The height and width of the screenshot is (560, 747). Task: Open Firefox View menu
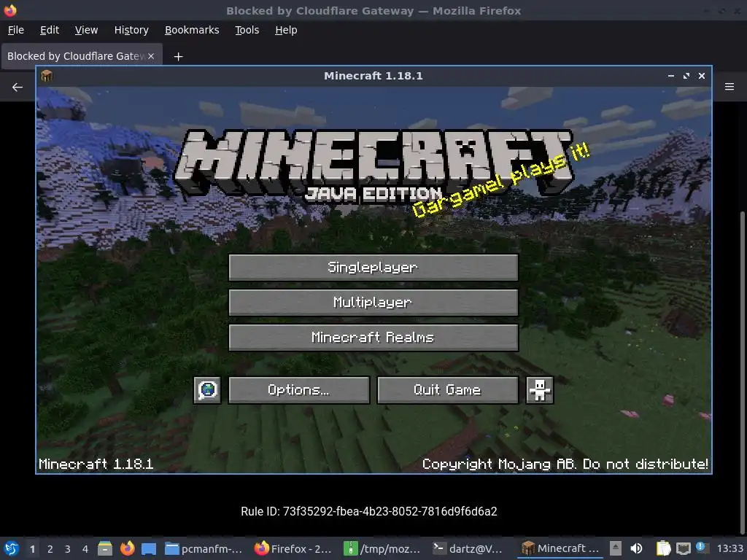86,30
